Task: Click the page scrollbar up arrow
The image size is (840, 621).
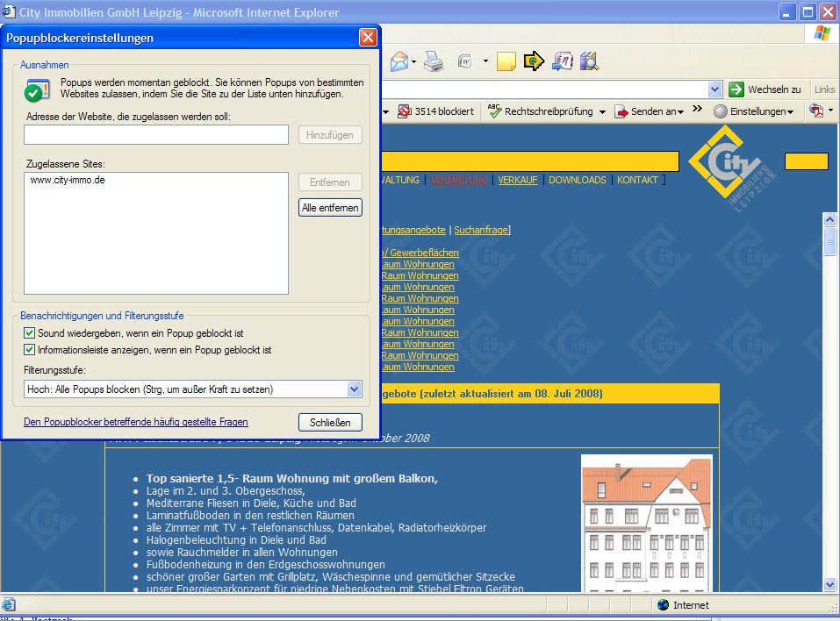Action: click(x=829, y=219)
